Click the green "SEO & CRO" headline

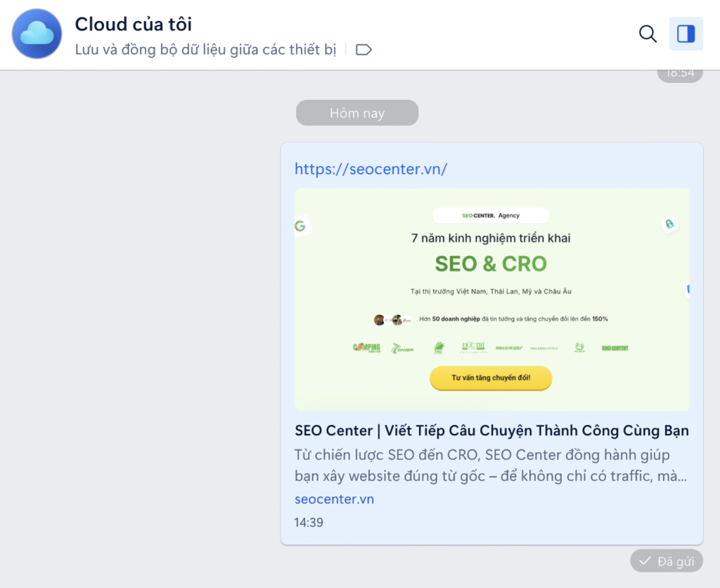tap(491, 264)
